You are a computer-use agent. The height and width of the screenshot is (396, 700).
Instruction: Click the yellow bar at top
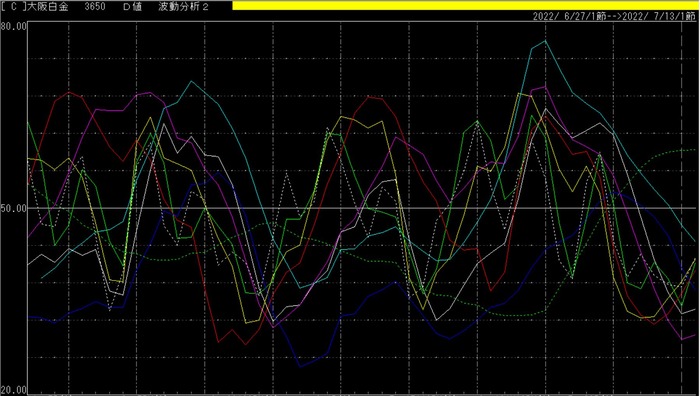[465, 5]
